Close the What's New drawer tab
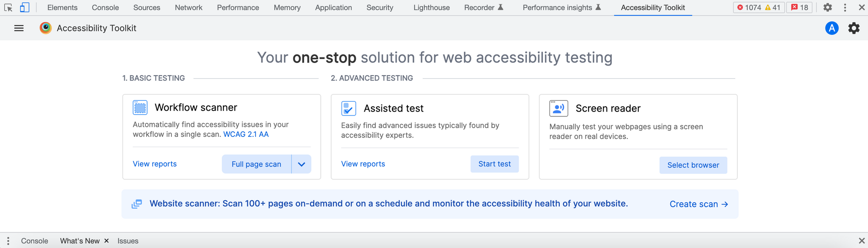 (106, 241)
